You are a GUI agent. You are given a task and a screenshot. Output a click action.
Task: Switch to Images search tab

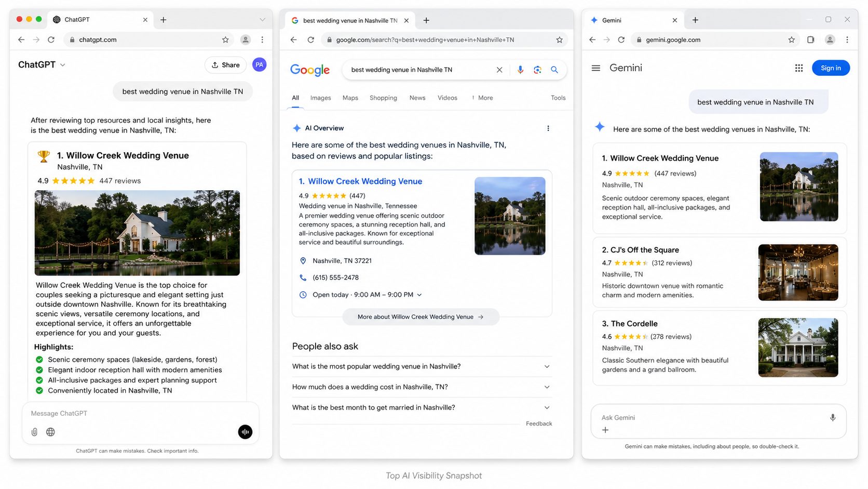point(320,98)
